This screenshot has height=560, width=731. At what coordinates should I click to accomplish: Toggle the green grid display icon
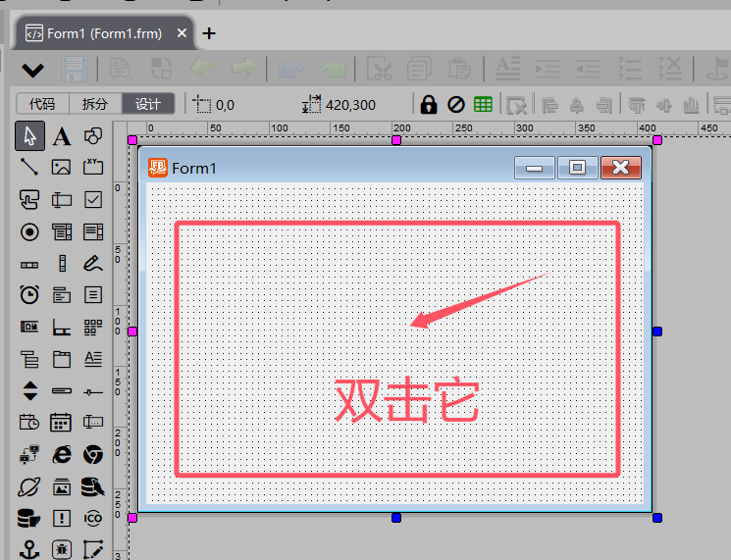click(x=483, y=104)
